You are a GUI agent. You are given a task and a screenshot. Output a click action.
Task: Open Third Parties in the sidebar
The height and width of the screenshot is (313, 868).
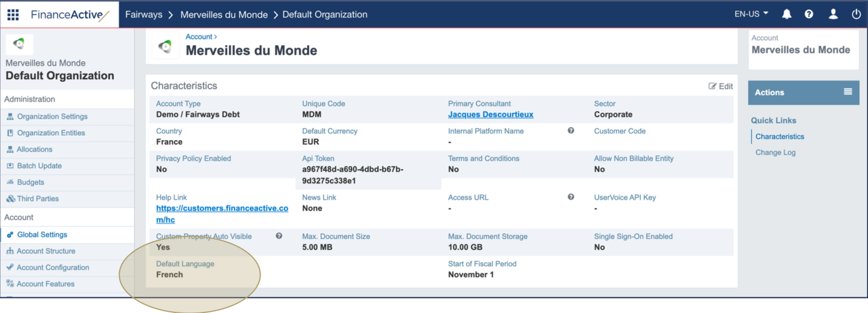pos(38,198)
